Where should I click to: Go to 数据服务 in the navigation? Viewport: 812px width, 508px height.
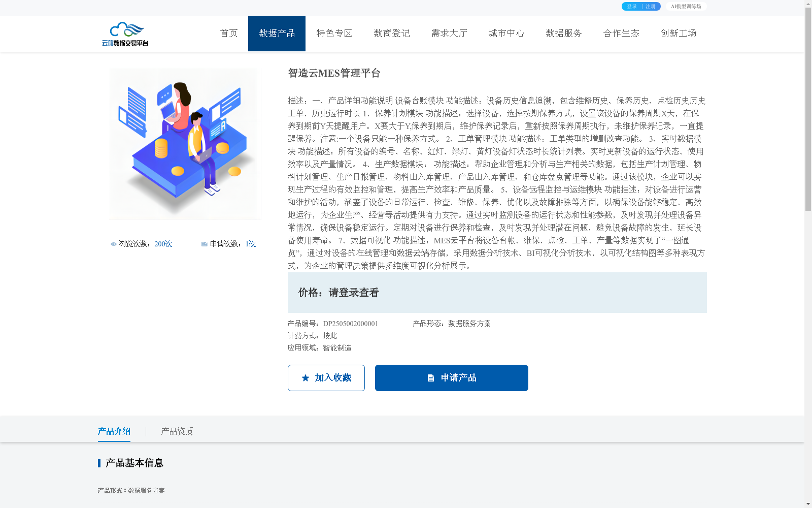coord(564,34)
